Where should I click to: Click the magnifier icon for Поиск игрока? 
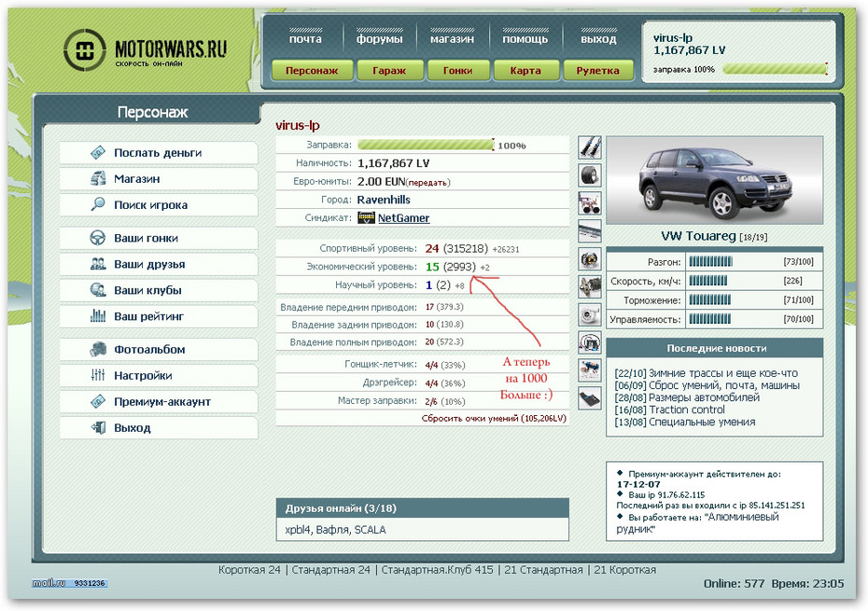coord(98,204)
